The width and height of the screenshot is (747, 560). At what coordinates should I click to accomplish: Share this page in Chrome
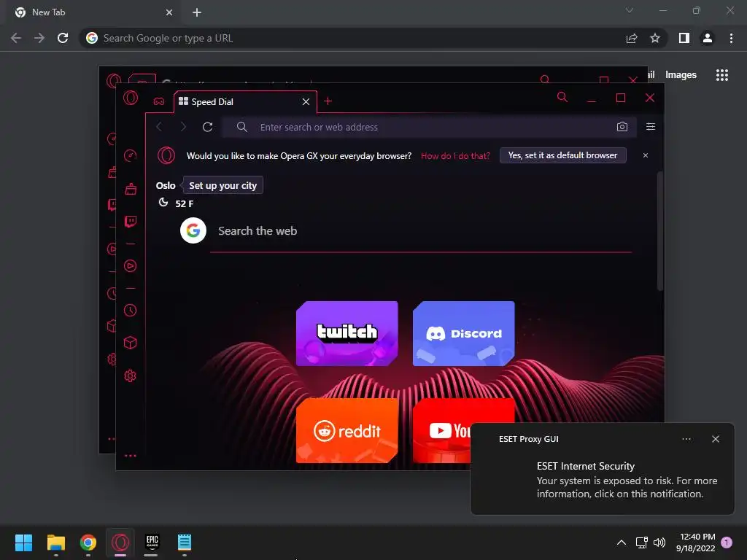point(632,38)
